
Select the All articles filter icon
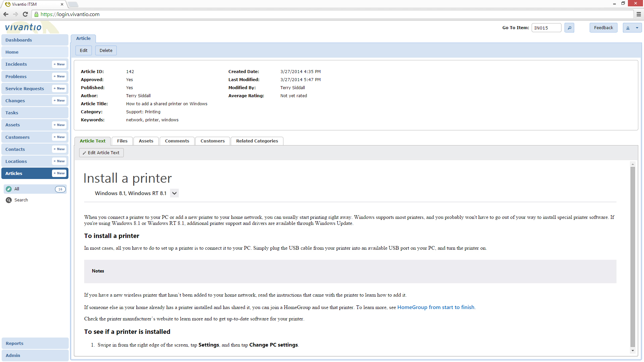pyautogui.click(x=9, y=189)
